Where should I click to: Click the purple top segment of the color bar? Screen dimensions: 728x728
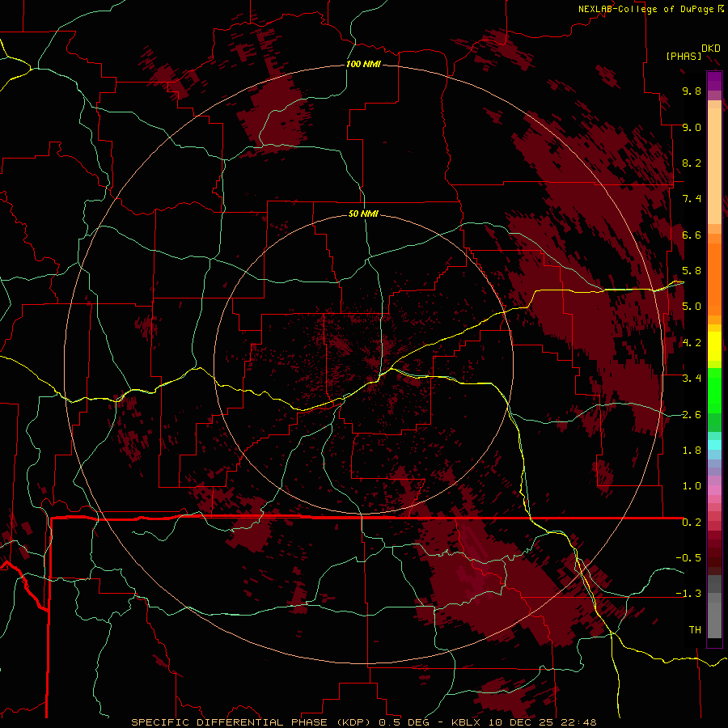pyautogui.click(x=714, y=81)
